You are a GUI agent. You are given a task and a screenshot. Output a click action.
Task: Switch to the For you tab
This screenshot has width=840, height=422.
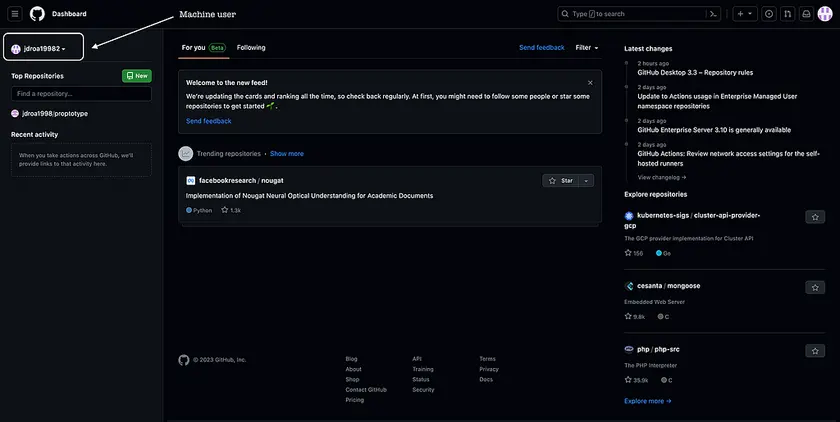click(x=204, y=48)
